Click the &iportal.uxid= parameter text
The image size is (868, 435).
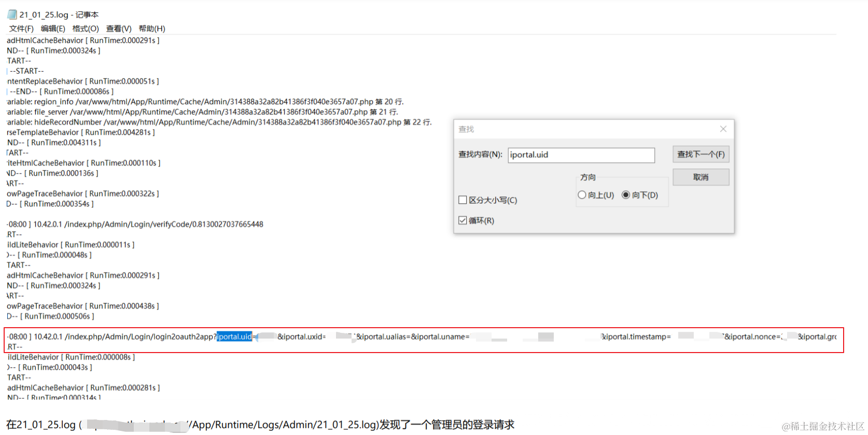[302, 336]
